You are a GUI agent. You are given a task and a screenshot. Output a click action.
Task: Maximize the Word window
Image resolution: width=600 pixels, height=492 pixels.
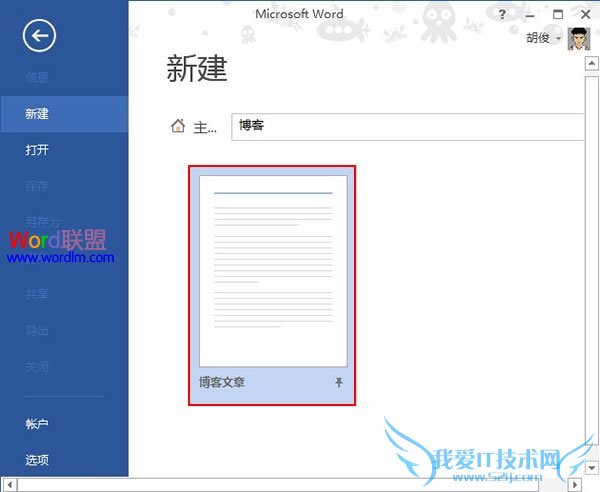pyautogui.click(x=558, y=15)
